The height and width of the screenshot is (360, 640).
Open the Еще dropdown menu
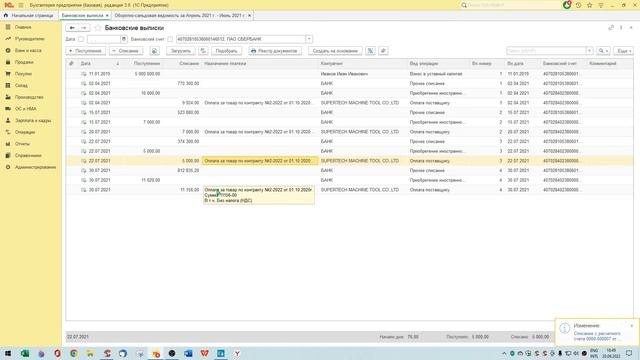point(623,51)
